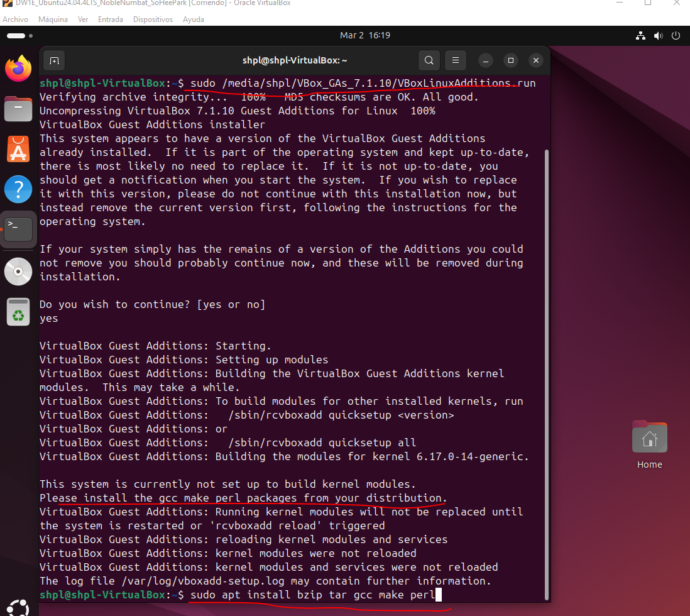Click the terminal title shpl@shpl-VirtualBox
The width and height of the screenshot is (690, 616).
[295, 60]
